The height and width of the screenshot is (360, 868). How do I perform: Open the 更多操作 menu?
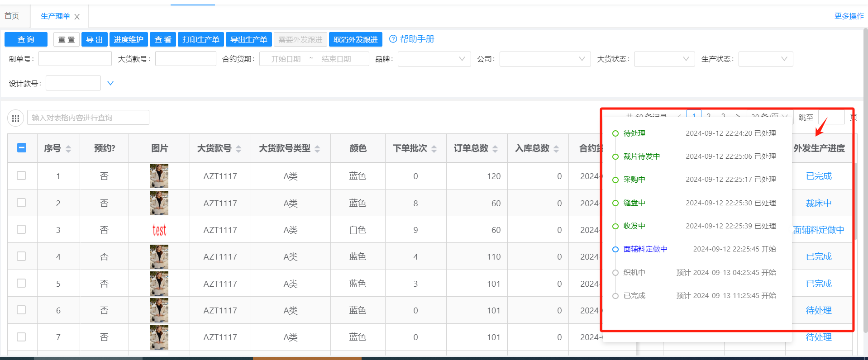(849, 16)
